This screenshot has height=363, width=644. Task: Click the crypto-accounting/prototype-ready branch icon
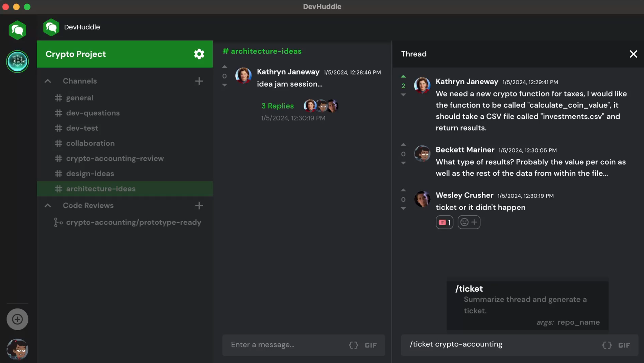58,222
